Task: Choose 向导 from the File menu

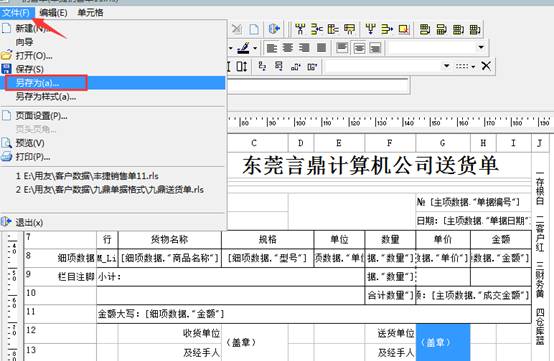Action: [x=24, y=42]
